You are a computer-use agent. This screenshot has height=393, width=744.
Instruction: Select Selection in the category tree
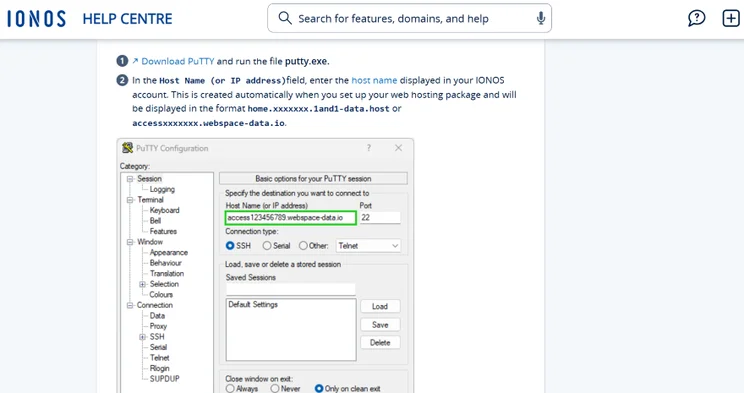coord(164,284)
